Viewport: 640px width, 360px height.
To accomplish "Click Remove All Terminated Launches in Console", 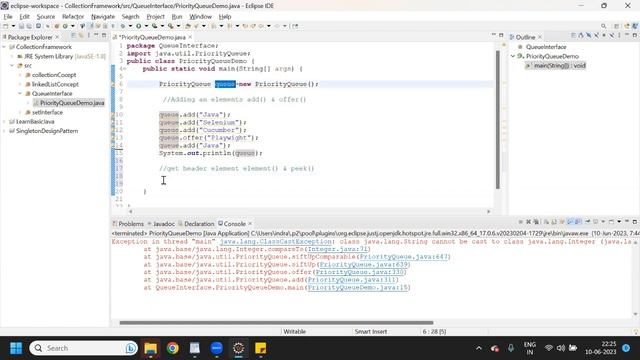I will click(536, 222).
